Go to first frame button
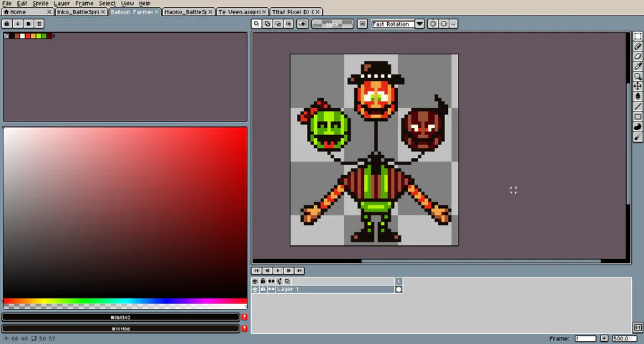The width and height of the screenshot is (644, 344). coord(256,270)
